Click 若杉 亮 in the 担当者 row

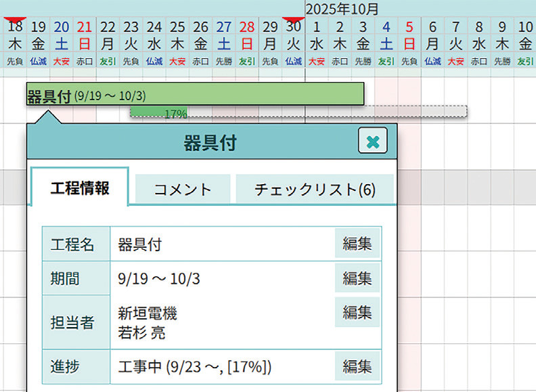coord(141,332)
